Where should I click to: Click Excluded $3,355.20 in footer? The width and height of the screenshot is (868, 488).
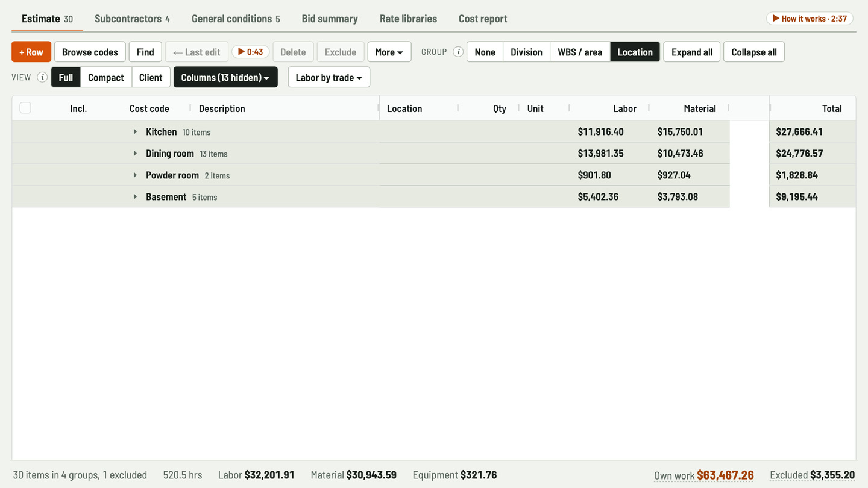[x=813, y=475]
